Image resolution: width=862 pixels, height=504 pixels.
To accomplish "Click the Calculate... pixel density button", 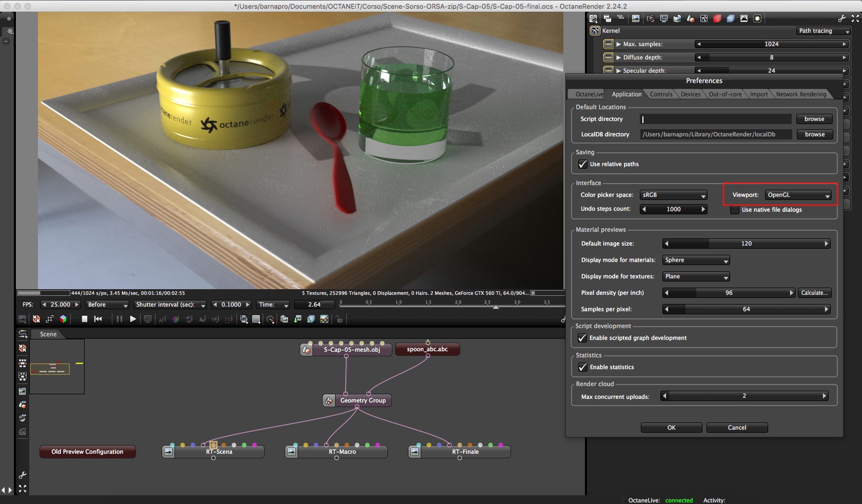I will pos(814,293).
